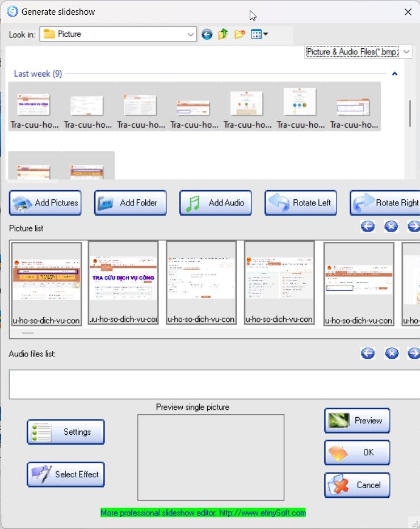The image size is (420, 529).
Task: Move audio file left in Audio list
Action: pos(368,353)
